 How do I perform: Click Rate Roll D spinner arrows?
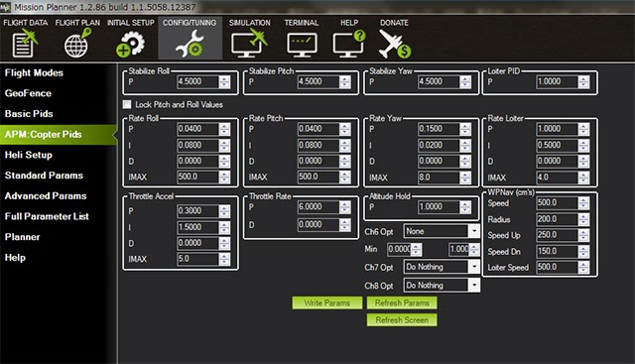(x=224, y=161)
